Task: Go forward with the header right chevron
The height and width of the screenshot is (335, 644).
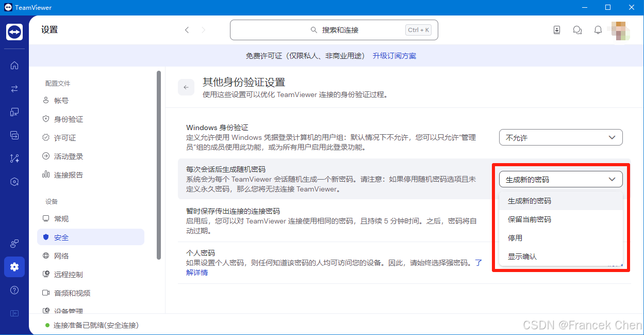Action: (204, 30)
